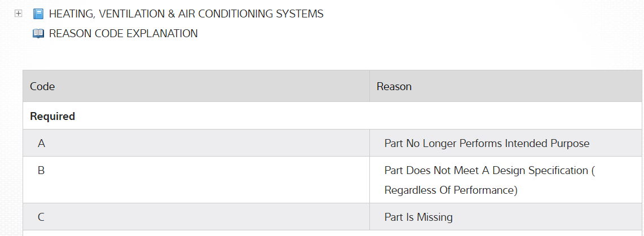Click the cell divider right of code A

(x=369, y=143)
